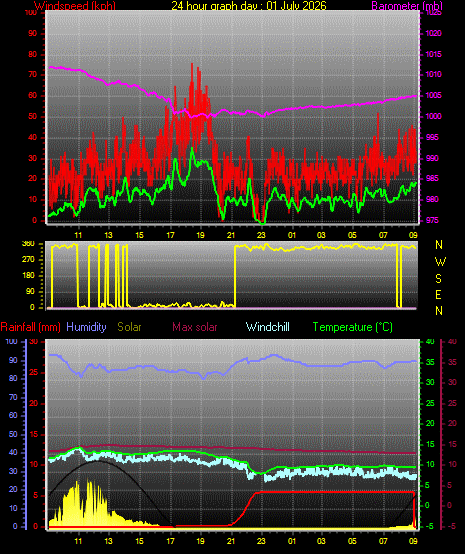Click the 180 wind direction axis value
The width and height of the screenshot is (465, 554).
click(28, 276)
